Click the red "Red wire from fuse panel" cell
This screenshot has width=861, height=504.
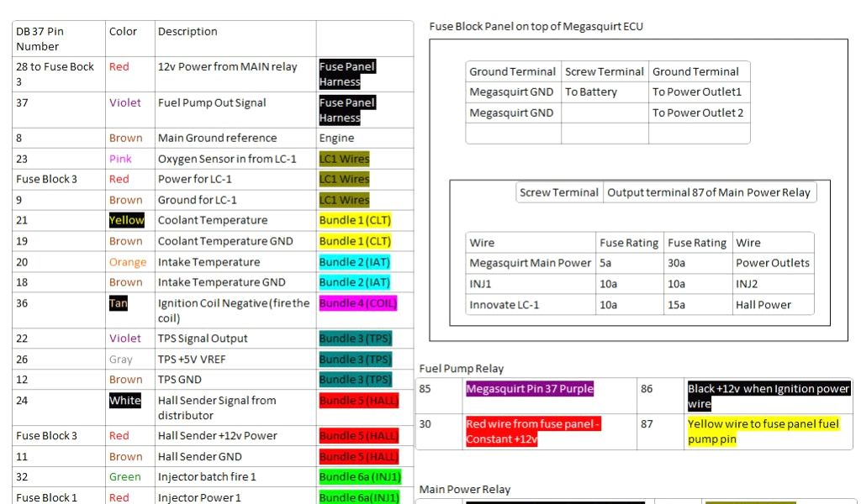pos(533,432)
